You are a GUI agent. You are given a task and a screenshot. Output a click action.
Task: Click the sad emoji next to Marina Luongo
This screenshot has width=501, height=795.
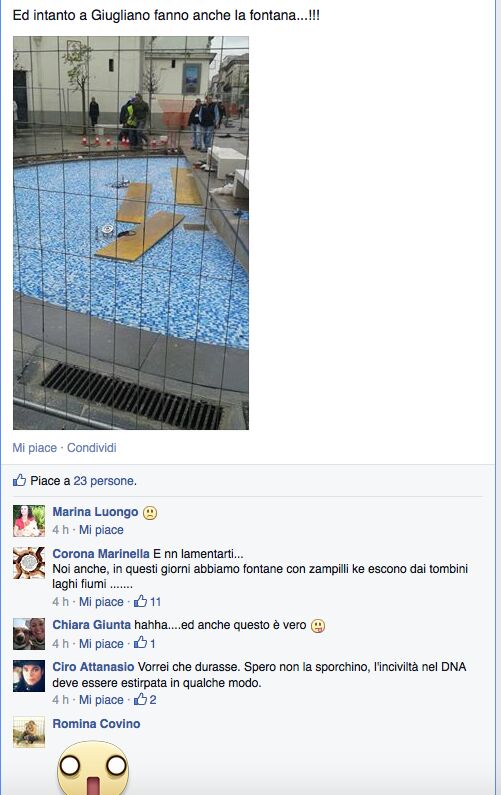150,513
